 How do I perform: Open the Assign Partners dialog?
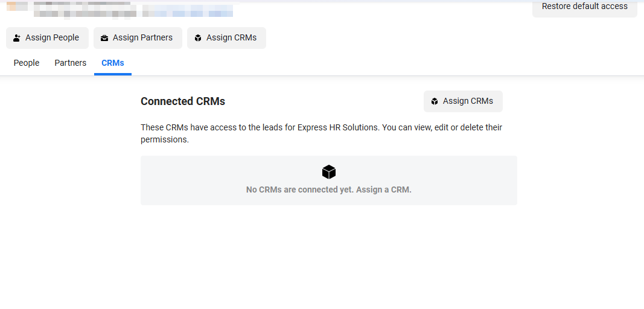pyautogui.click(x=138, y=38)
